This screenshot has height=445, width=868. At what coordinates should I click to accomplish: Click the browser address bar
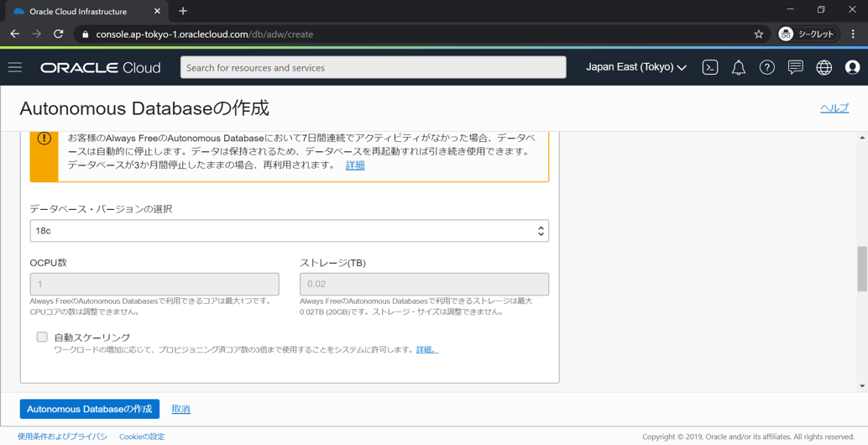pos(421,34)
